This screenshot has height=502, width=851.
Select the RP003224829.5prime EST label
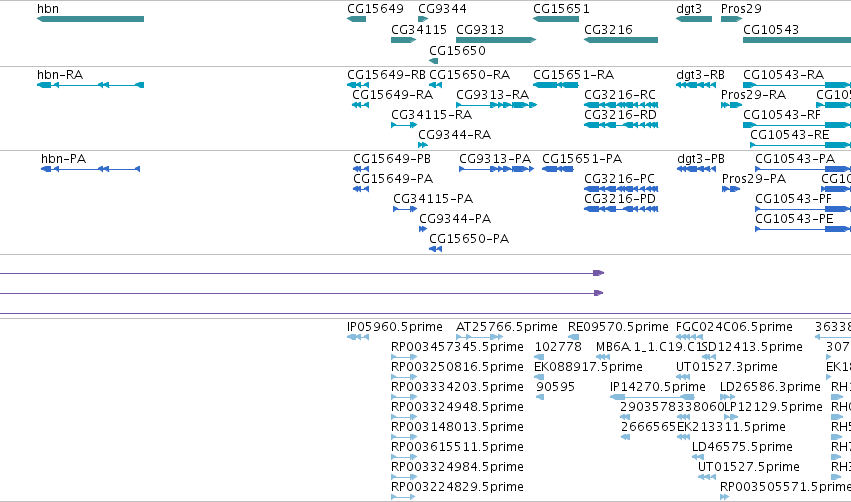coord(457,487)
